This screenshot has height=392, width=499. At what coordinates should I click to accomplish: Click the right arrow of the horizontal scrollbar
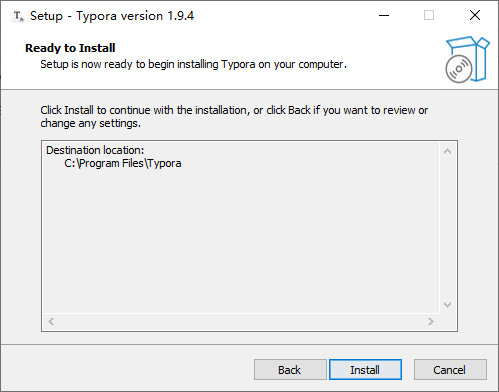pyautogui.click(x=431, y=321)
